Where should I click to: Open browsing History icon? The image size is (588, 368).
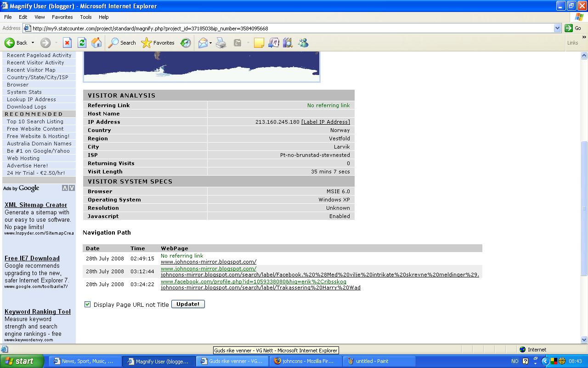(186, 43)
